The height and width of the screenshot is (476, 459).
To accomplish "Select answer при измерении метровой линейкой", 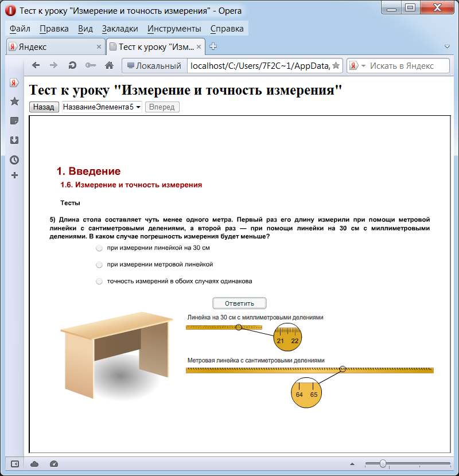I will click(x=99, y=265).
